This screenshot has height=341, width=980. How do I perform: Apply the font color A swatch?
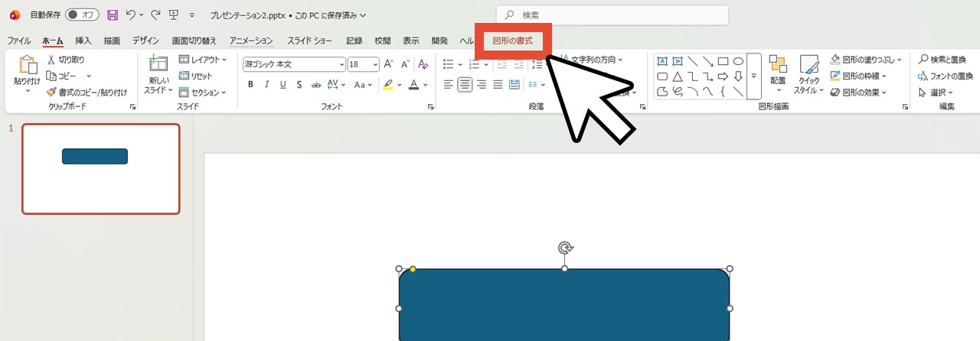click(x=414, y=85)
